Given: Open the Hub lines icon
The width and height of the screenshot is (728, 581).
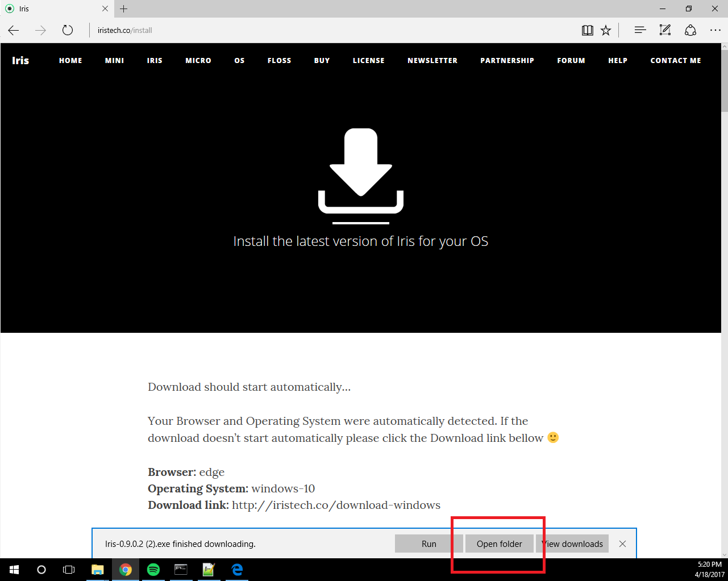Looking at the screenshot, I should 640,30.
